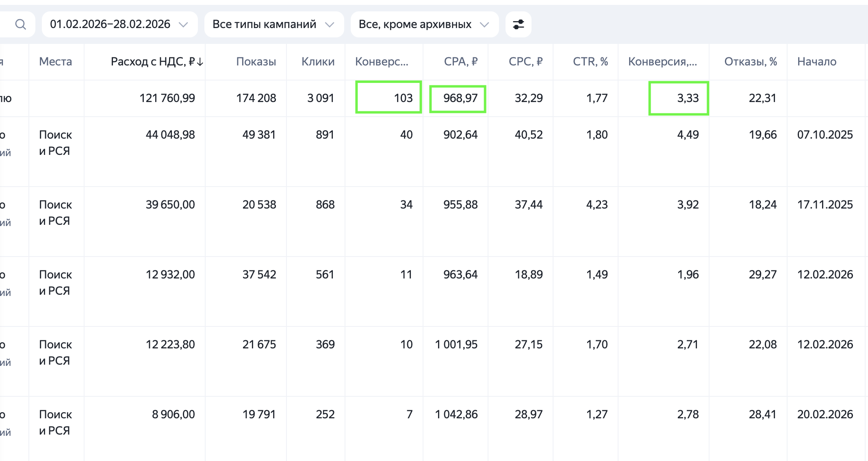Sort table by 'Клики' column
The image size is (868, 461).
click(x=318, y=62)
